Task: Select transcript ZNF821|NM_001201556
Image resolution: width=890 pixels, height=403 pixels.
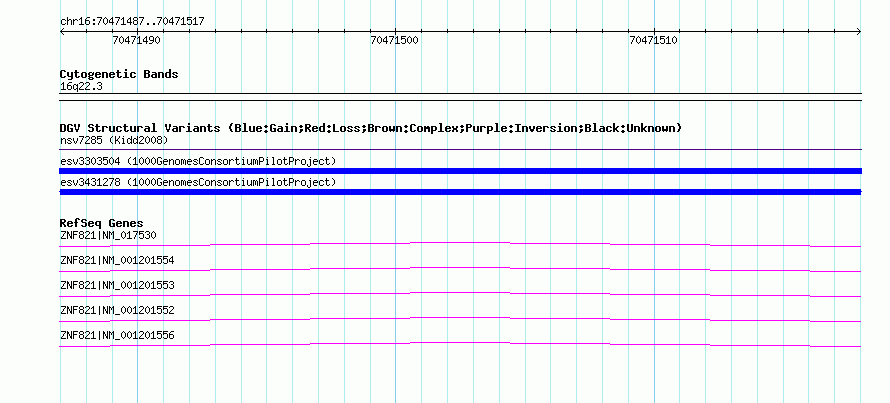Action: click(x=117, y=335)
